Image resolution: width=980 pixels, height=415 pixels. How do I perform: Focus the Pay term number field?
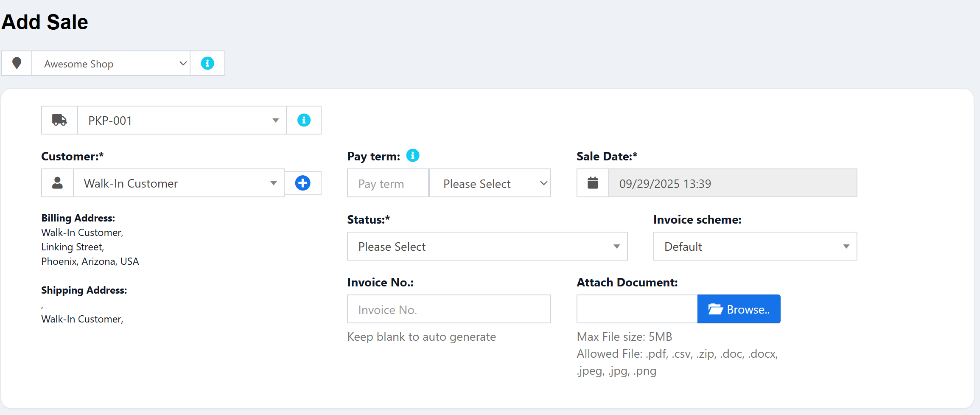point(388,183)
